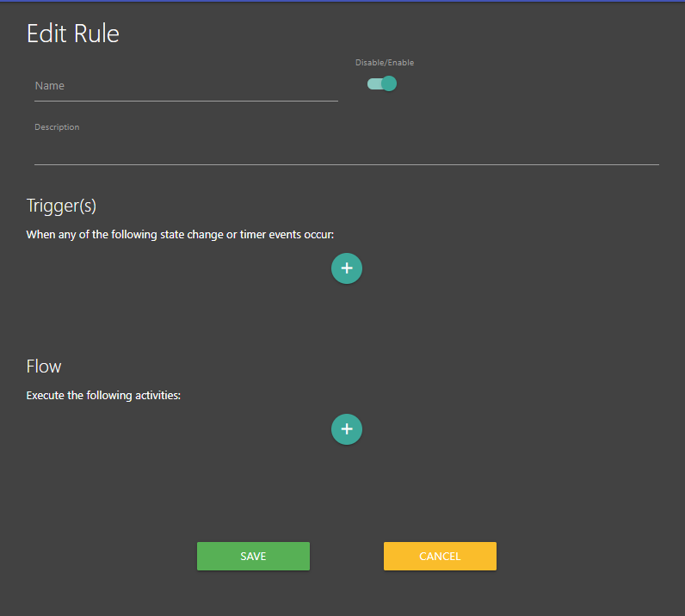This screenshot has height=616, width=685.
Task: Select the Edit Rule heading
Action: [73, 34]
